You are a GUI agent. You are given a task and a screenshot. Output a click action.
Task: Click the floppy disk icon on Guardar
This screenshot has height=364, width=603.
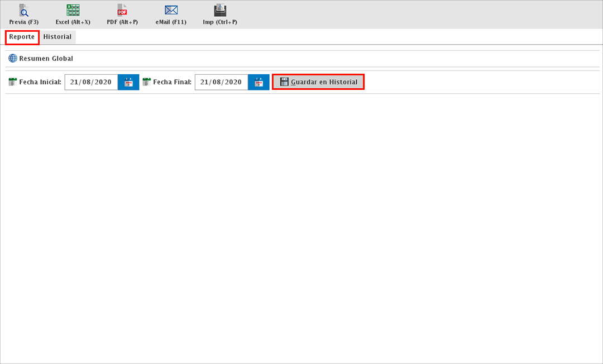point(284,82)
